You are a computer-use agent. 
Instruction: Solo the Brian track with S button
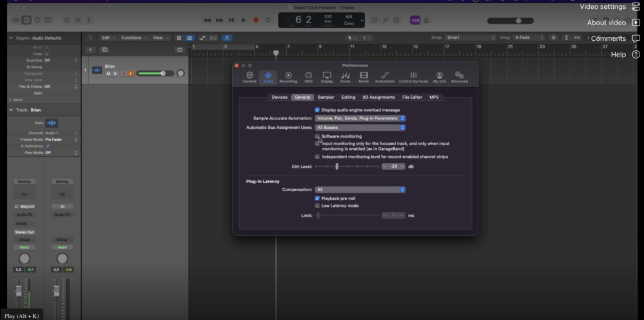pyautogui.click(x=115, y=74)
